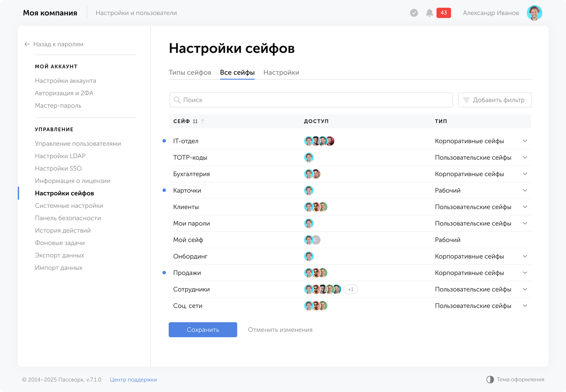The height and width of the screenshot is (392, 566).
Task: Click the filter icon in Добавить фильтр
Action: tap(466, 100)
